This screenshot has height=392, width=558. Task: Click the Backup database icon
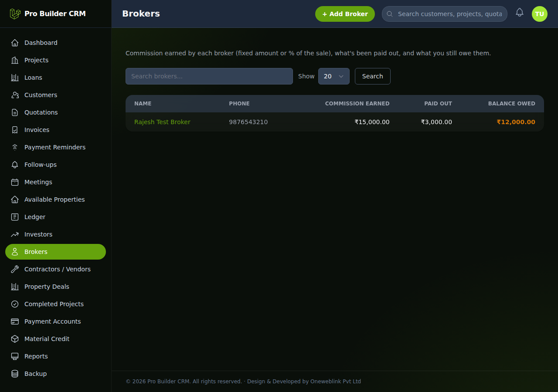pos(15,374)
